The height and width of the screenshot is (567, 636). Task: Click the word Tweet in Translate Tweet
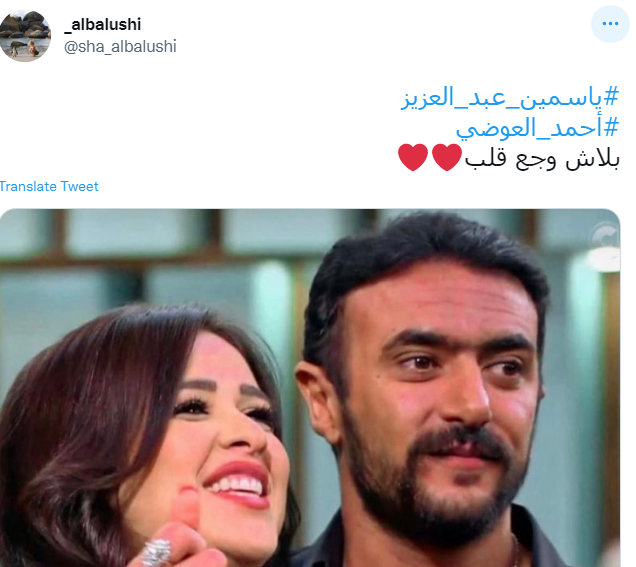pos(80,186)
